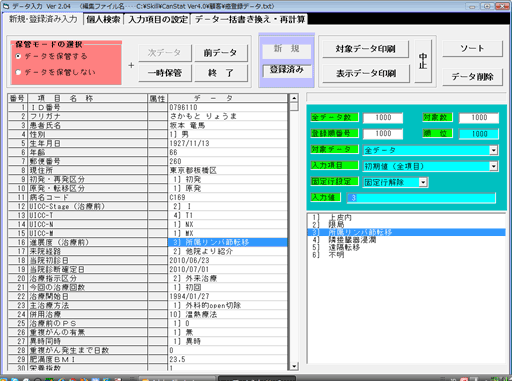Select option 3] 所属リンパ節転移 in list
The width and height of the screenshot is (512, 381).
click(x=406, y=232)
